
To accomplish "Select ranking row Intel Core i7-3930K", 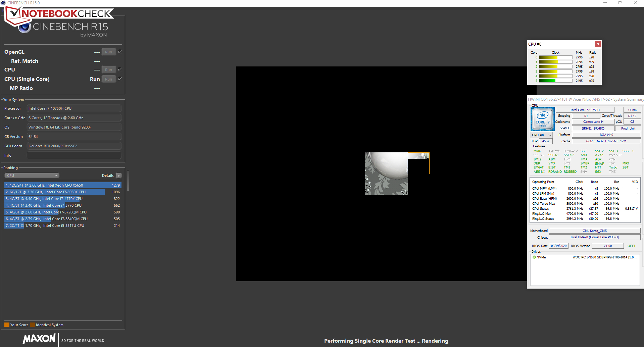I will [63, 192].
